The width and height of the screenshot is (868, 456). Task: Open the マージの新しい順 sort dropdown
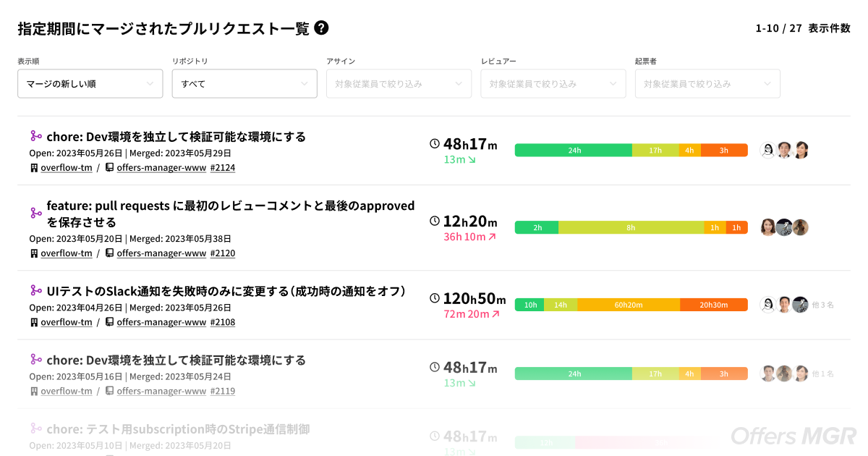coord(90,84)
